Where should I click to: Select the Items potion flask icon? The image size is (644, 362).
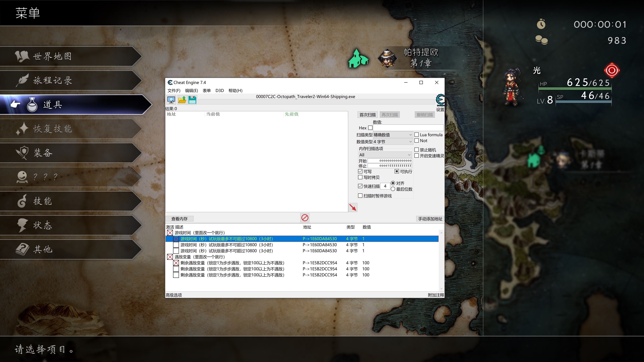coord(32,104)
